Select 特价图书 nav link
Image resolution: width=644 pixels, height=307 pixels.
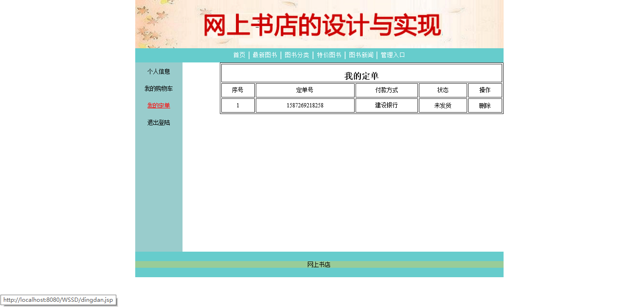[329, 55]
